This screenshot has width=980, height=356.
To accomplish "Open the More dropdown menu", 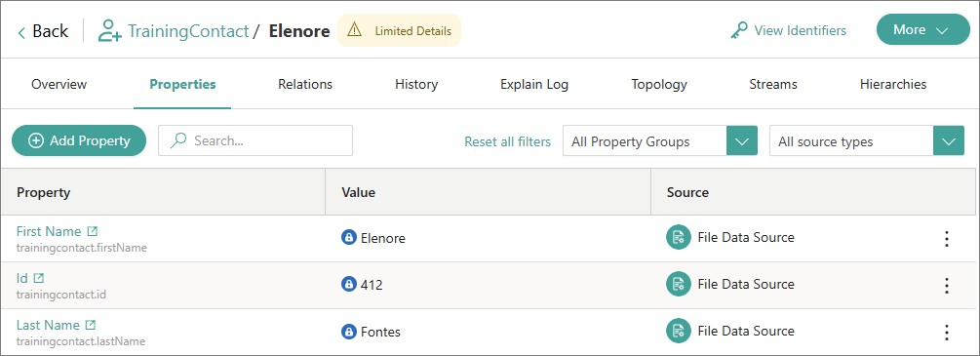I will pyautogui.click(x=923, y=29).
